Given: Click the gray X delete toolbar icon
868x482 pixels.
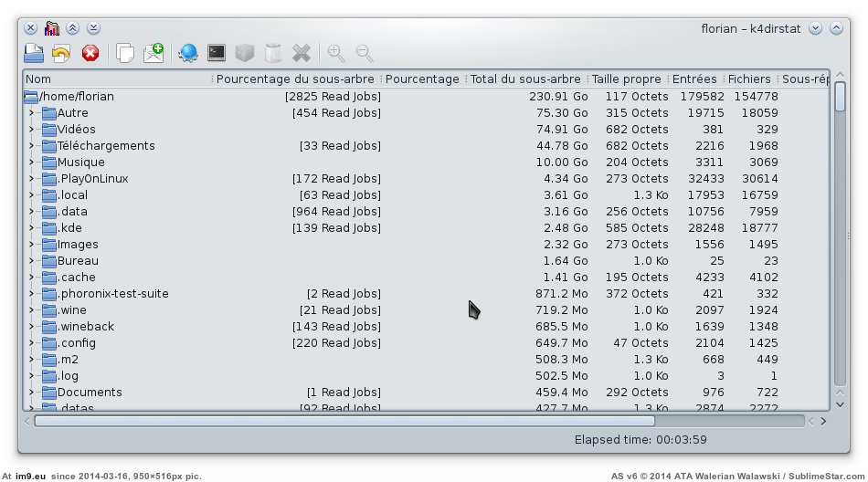Looking at the screenshot, I should (301, 53).
